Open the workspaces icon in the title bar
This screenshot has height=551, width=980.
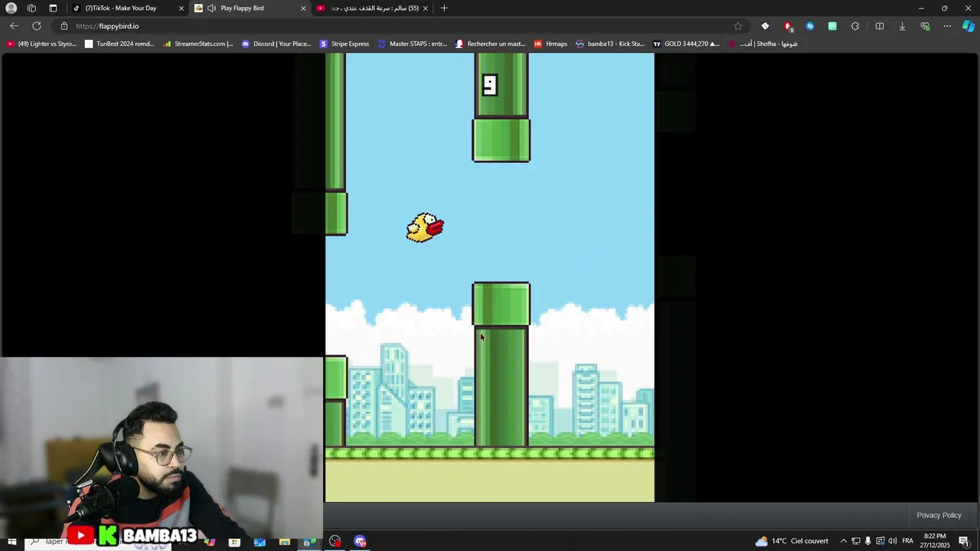point(31,8)
